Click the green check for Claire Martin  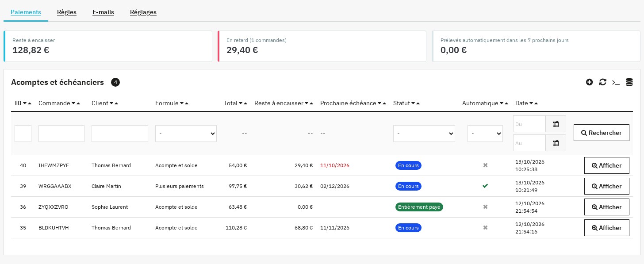[485, 186]
